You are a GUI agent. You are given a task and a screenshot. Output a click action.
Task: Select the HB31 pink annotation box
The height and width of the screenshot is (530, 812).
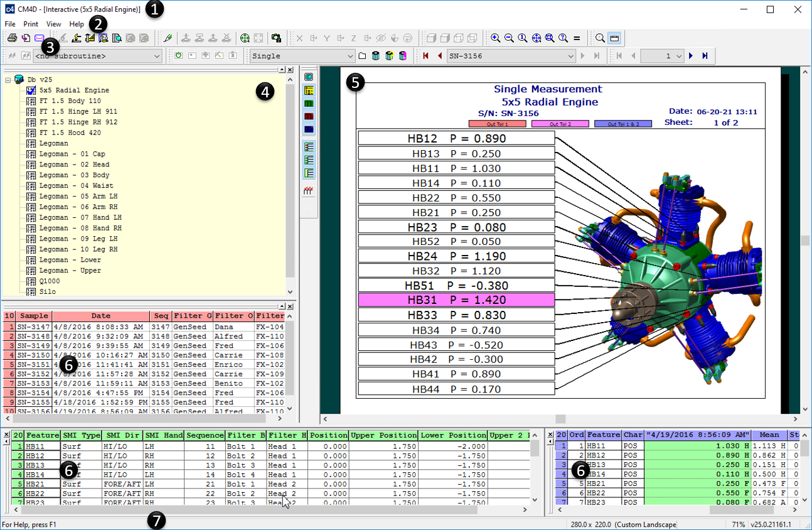click(x=456, y=300)
